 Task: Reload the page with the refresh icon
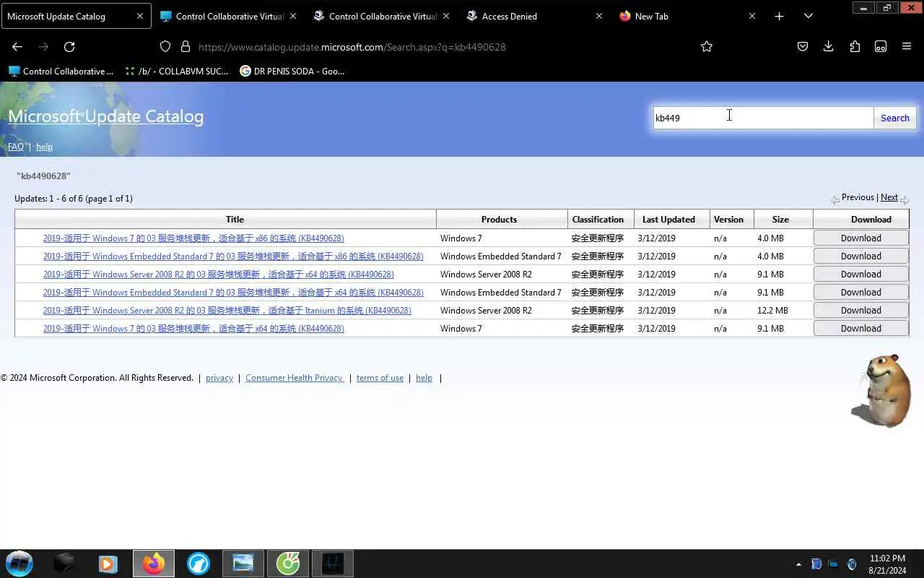click(69, 46)
